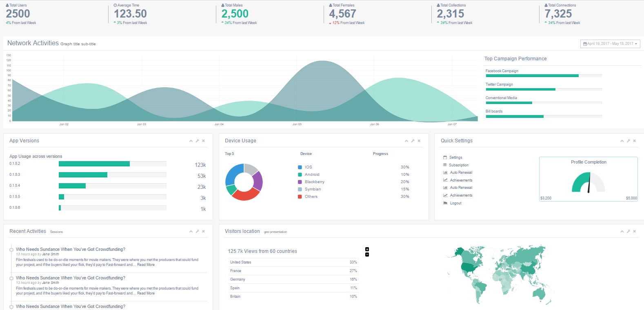Click the purple Blackberry legend swatch
The width and height of the screenshot is (644, 310).
pyautogui.click(x=300, y=182)
